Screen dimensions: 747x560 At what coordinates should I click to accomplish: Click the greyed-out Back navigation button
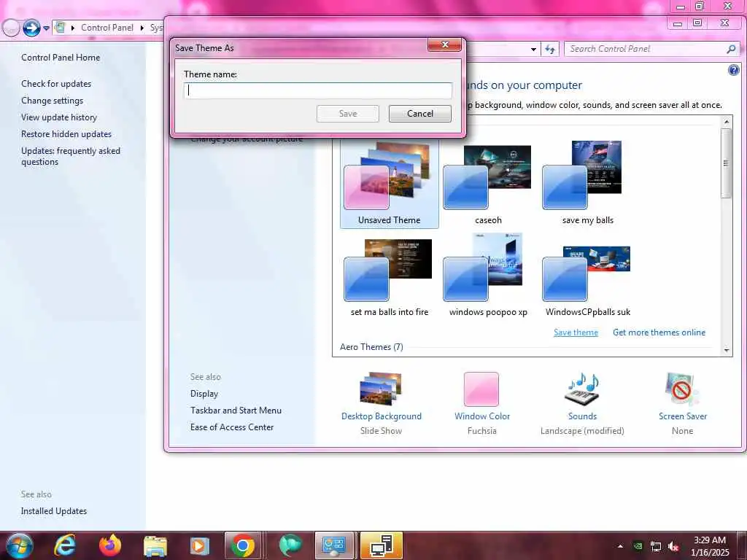11,28
